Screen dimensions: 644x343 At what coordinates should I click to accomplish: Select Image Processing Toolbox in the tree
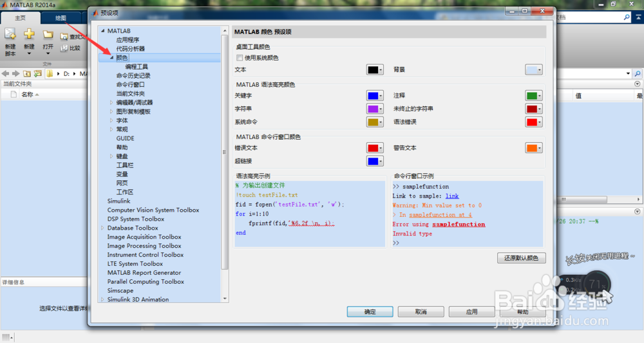click(x=144, y=246)
